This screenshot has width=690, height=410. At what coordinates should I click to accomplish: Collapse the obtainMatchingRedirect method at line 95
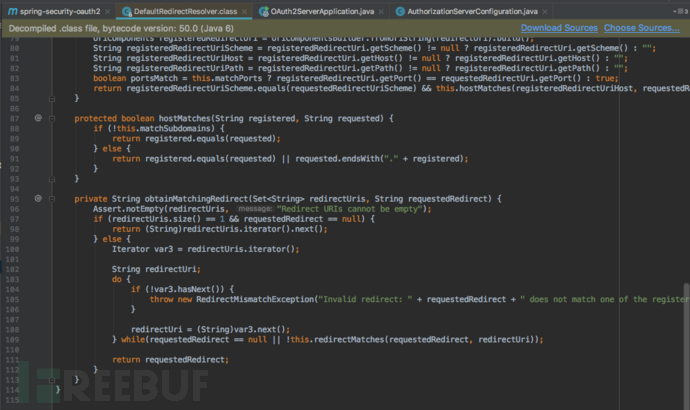(52, 199)
